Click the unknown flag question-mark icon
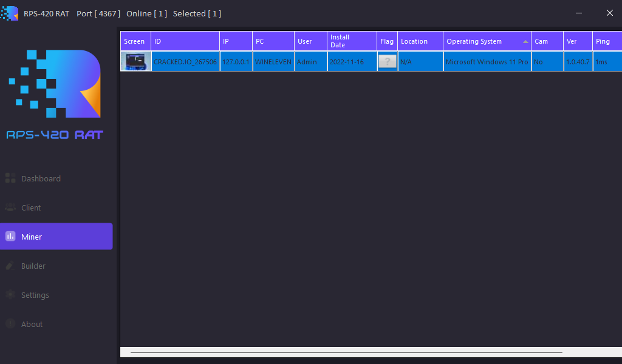 click(x=387, y=61)
